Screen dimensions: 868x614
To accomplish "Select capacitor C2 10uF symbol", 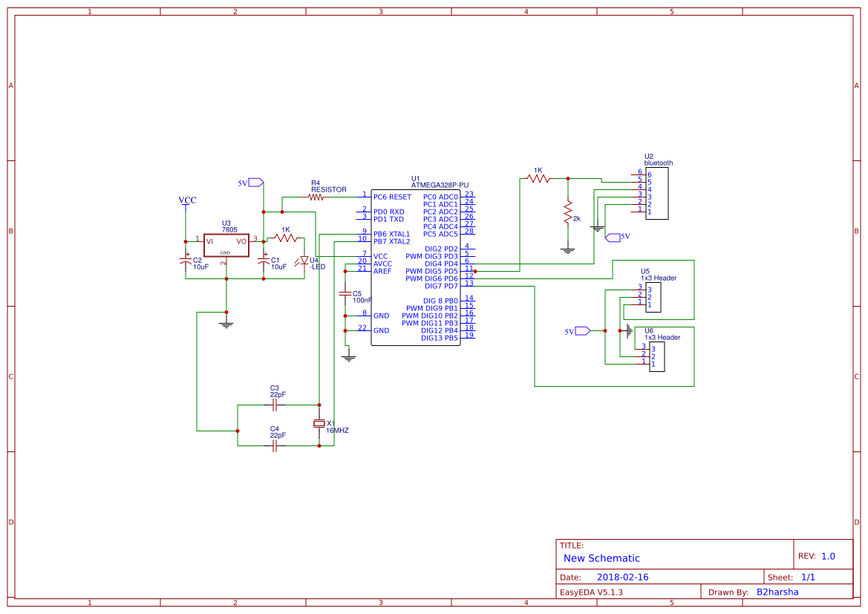I will click(x=186, y=260).
